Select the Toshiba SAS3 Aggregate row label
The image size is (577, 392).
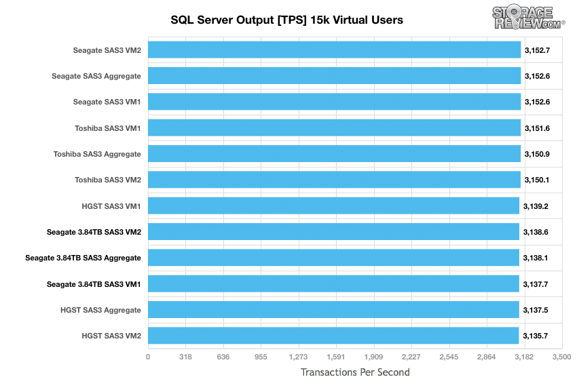click(97, 154)
